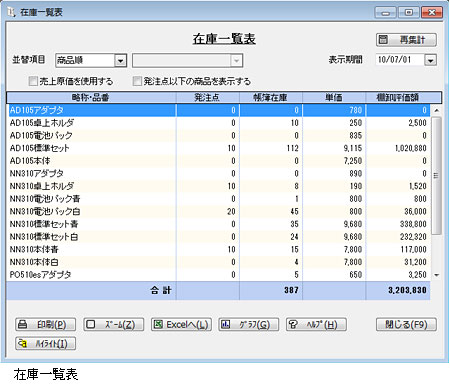
Task: Click the 在庫一覧表 title bar app icon
Action: point(11,12)
